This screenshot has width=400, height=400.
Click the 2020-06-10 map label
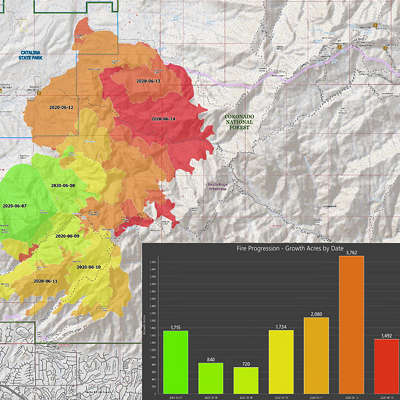89,267
